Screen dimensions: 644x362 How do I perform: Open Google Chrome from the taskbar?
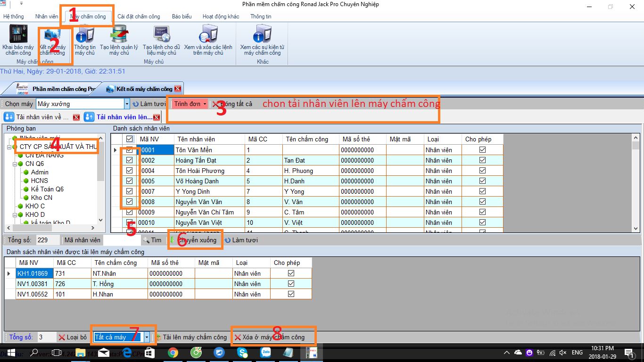click(173, 353)
